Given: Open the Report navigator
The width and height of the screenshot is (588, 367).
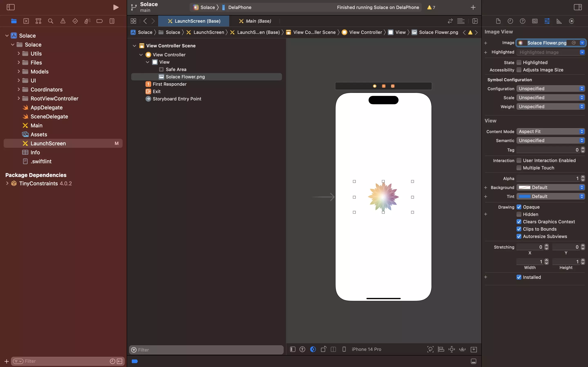Looking at the screenshot, I should (x=112, y=21).
